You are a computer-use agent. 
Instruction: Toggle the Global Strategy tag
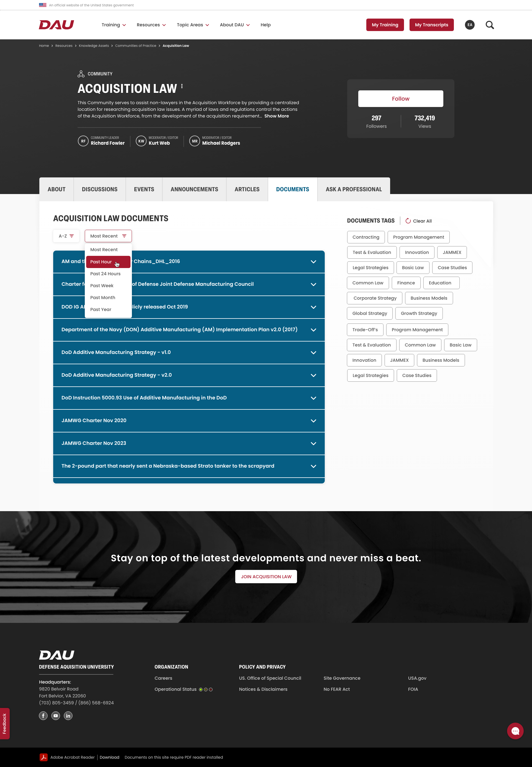[369, 314]
